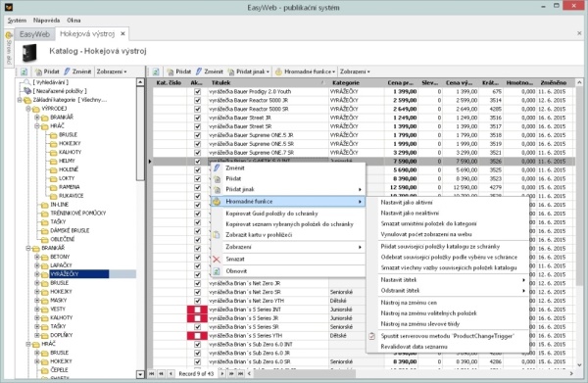Choose Nastavit jako neaktivní from the submenu
This screenshot has height=383, width=588.
click(x=410, y=214)
